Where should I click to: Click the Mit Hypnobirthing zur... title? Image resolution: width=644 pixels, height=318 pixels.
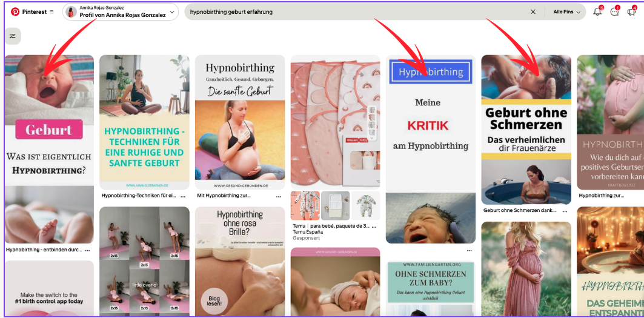224,196
